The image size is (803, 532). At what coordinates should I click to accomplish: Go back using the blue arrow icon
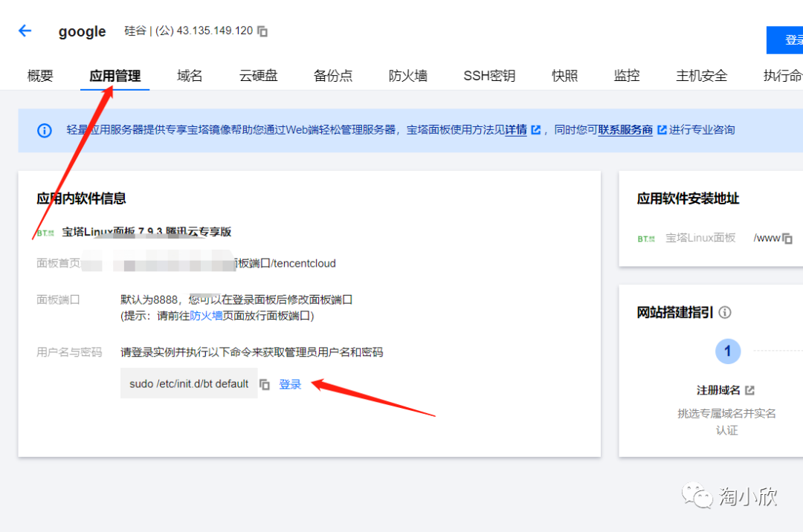point(25,30)
